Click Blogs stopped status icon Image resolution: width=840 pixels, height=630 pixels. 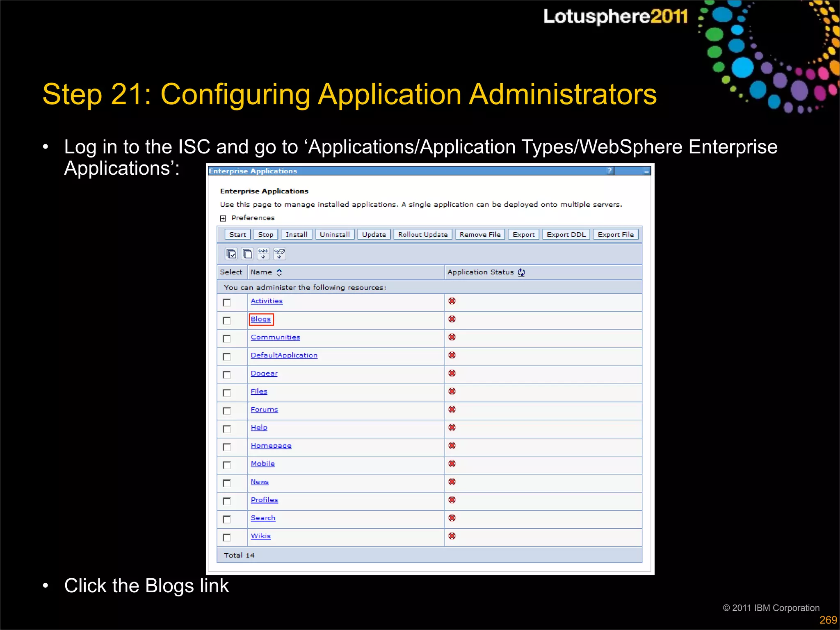pos(452,319)
